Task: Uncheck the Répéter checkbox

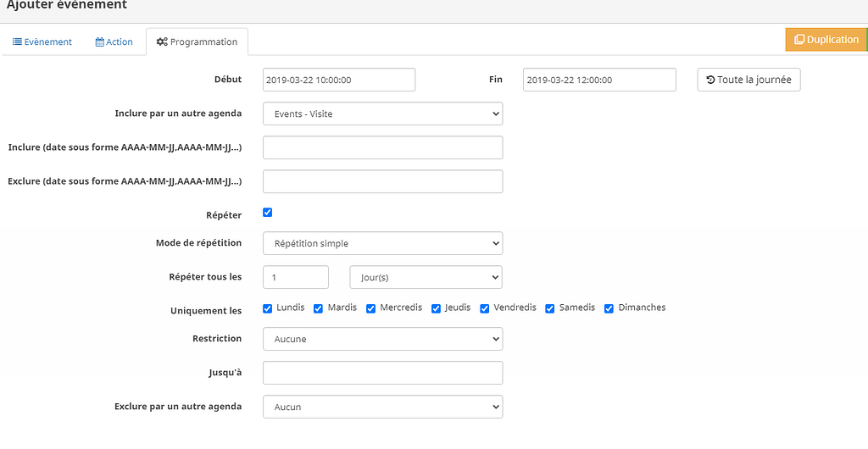Action: [x=268, y=213]
